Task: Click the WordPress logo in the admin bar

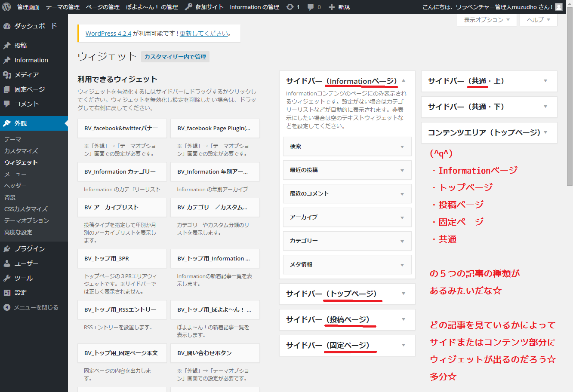Action: coord(6,7)
